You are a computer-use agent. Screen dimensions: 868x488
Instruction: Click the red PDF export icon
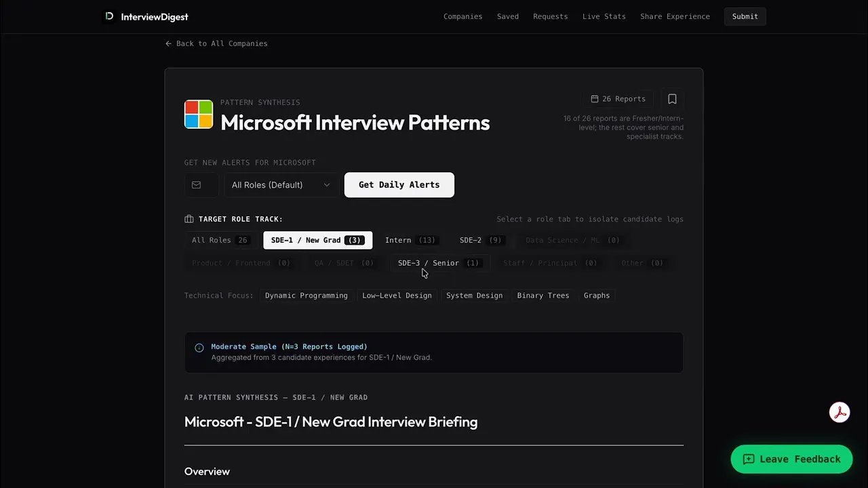pos(840,412)
